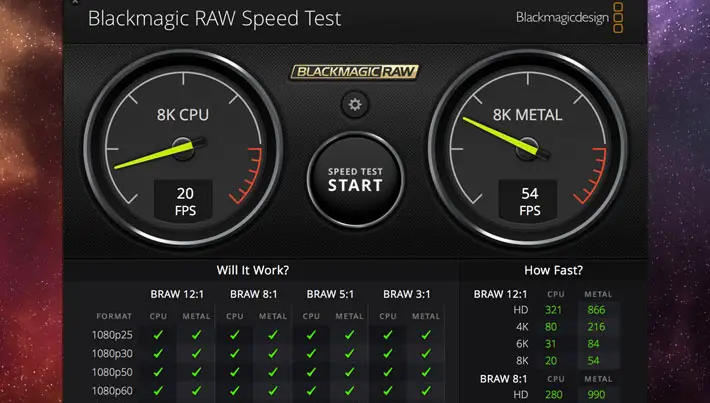The height and width of the screenshot is (403, 710).
Task: Click the 4K METAL value 216
Action: coord(596,327)
